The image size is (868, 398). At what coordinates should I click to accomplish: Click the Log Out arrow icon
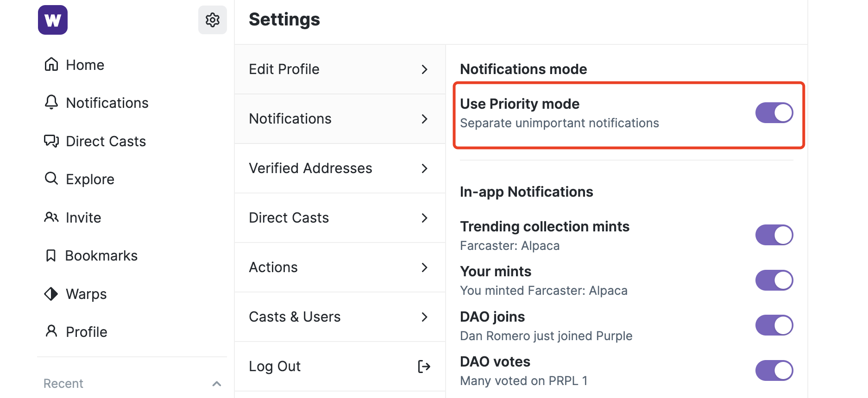[424, 367]
